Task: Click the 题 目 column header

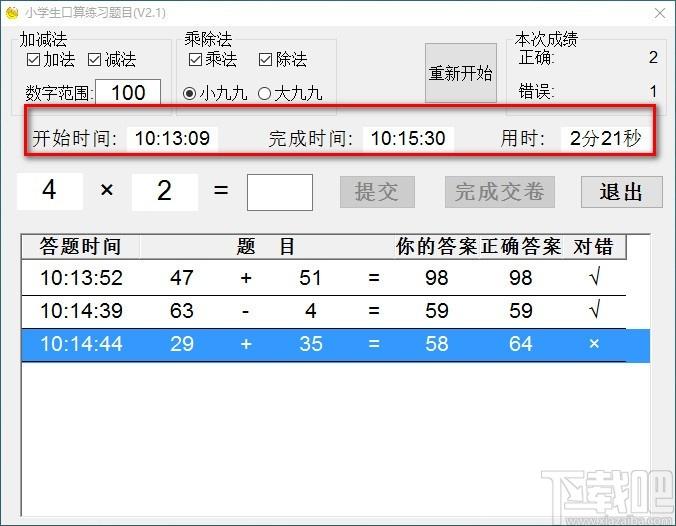Action: pyautogui.click(x=266, y=247)
